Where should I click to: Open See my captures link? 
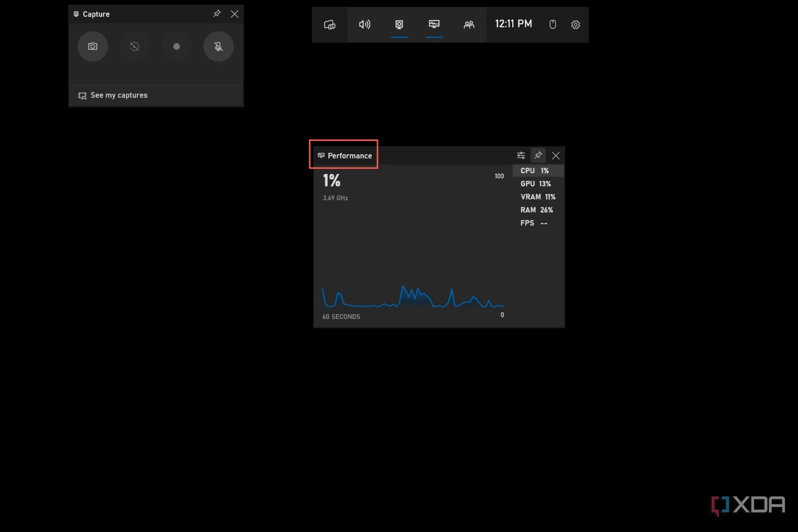pos(113,95)
